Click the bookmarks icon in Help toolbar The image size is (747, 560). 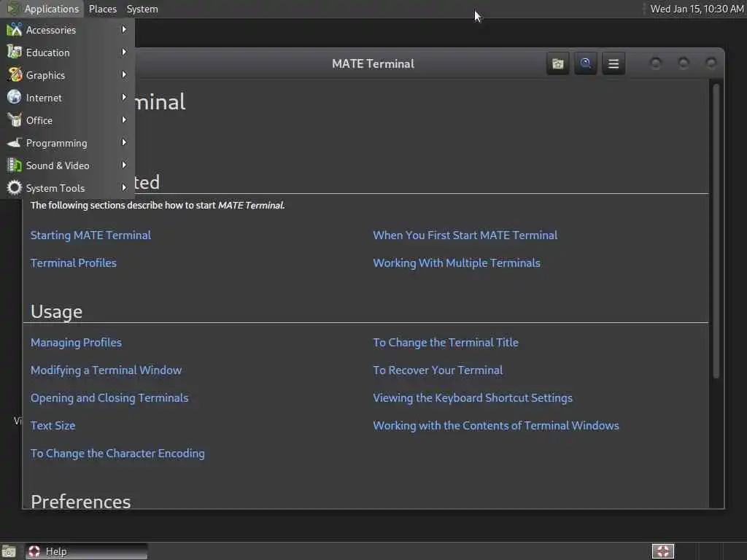(x=558, y=63)
